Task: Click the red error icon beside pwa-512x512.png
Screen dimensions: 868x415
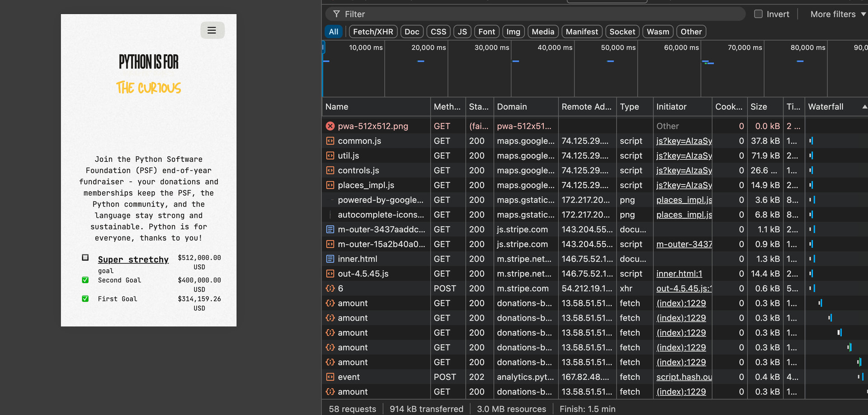Action: 330,126
